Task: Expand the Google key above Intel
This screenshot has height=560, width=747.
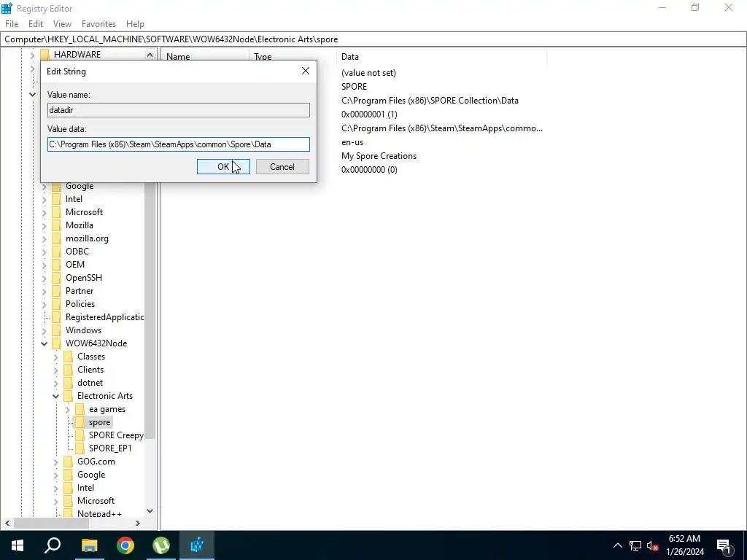Action: click(44, 186)
